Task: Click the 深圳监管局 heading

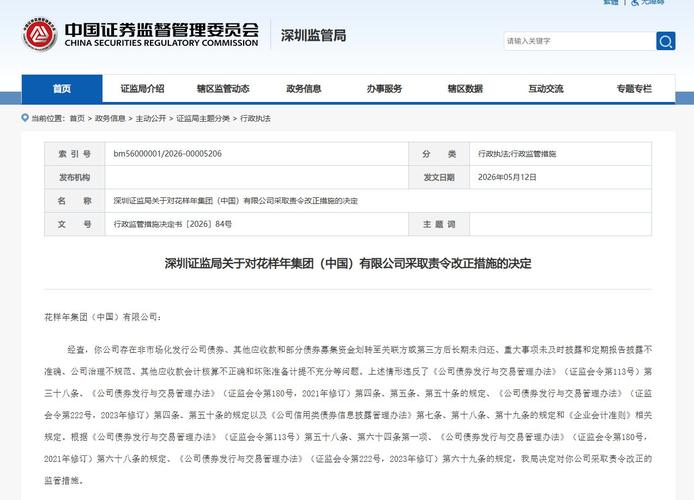Action: [x=313, y=35]
